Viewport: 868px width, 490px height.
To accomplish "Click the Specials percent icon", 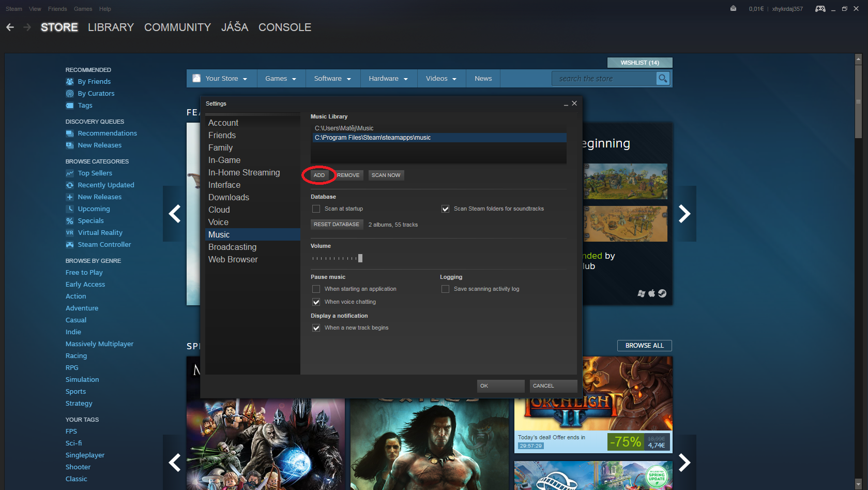I will tap(70, 221).
